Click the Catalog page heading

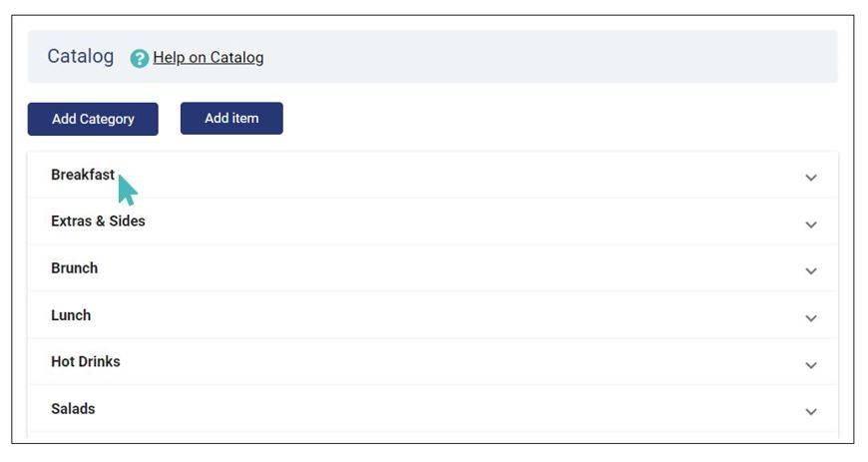pos(80,56)
